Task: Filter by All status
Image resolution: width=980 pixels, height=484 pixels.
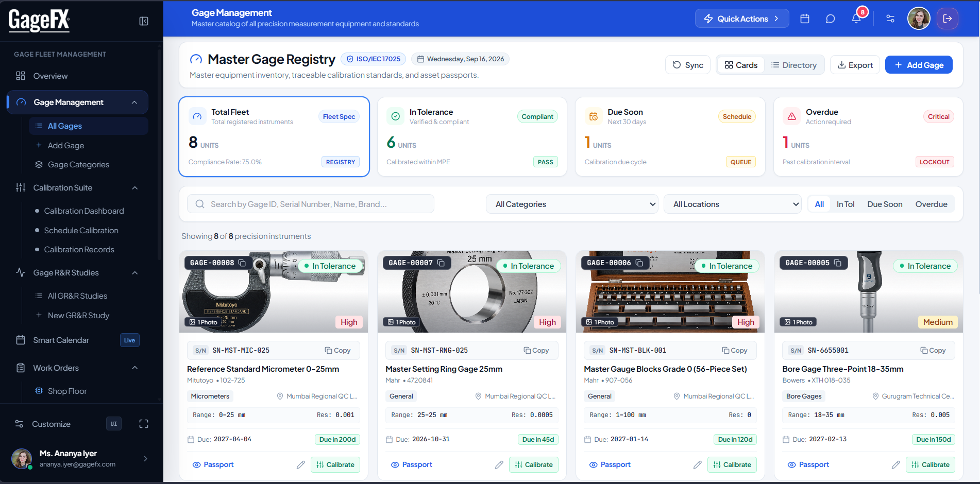Action: click(819, 204)
